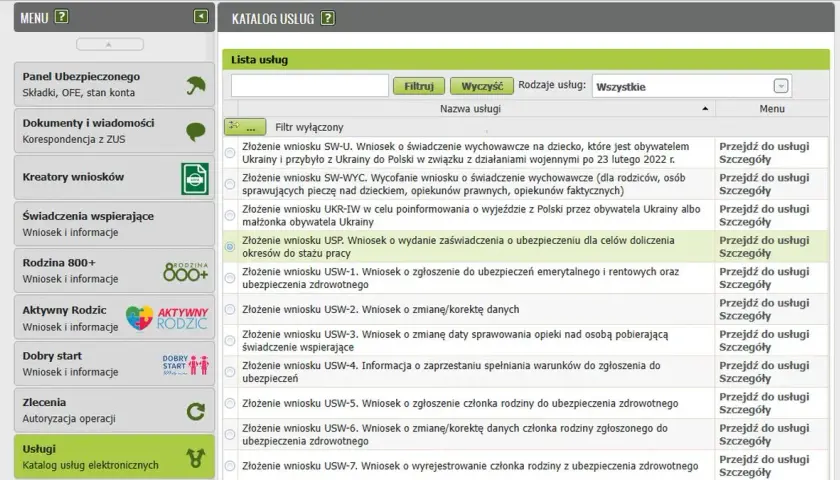
Task: Click Przejdź do usługi for USW-7 wniosek
Action: (x=764, y=459)
